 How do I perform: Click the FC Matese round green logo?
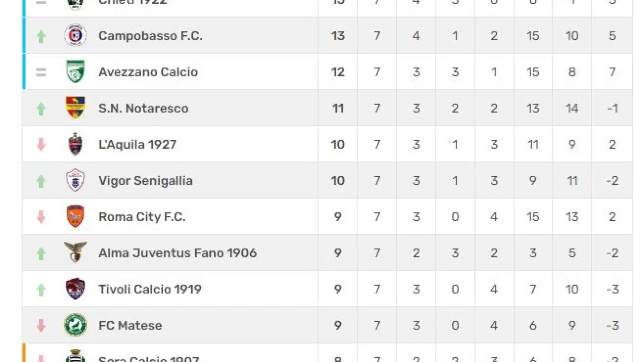(75, 325)
